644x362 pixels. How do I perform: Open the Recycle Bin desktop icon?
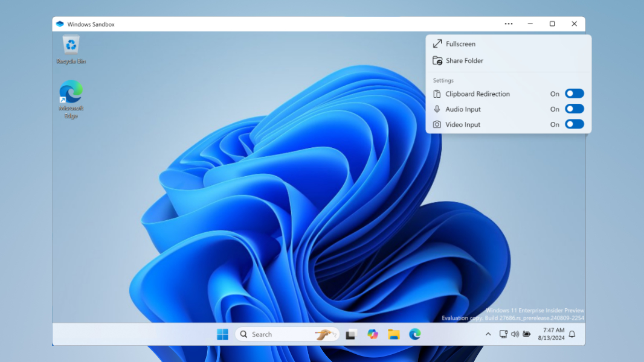(x=71, y=46)
